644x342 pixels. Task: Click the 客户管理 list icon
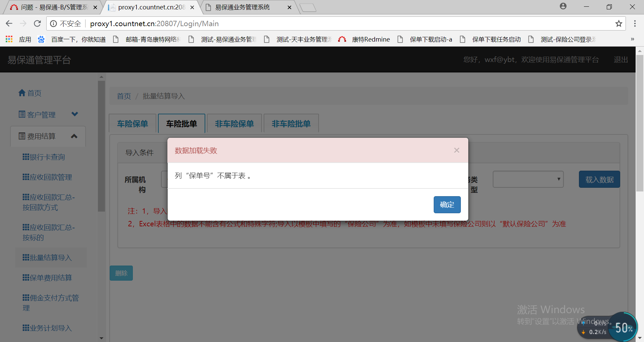(x=22, y=114)
